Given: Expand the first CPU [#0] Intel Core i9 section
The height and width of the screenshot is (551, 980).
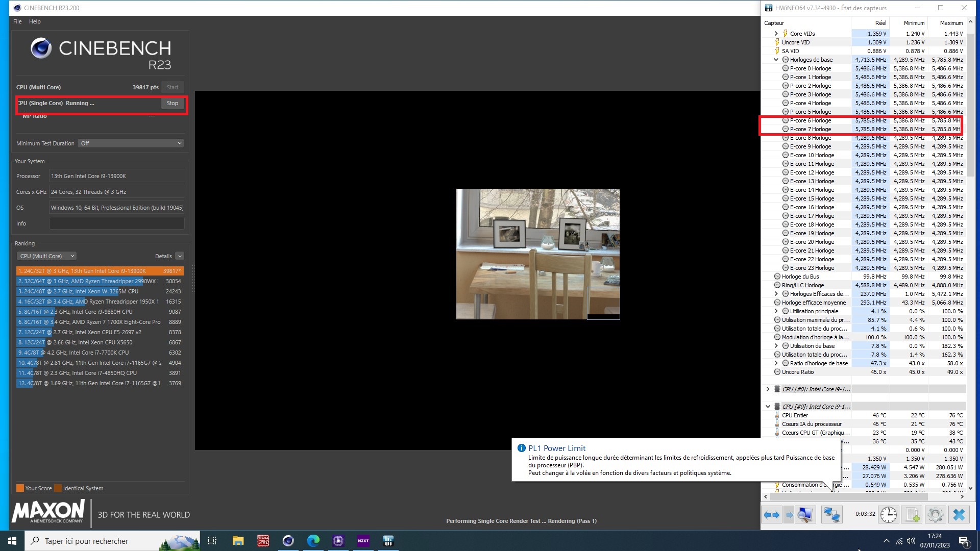Looking at the screenshot, I should click(x=768, y=389).
